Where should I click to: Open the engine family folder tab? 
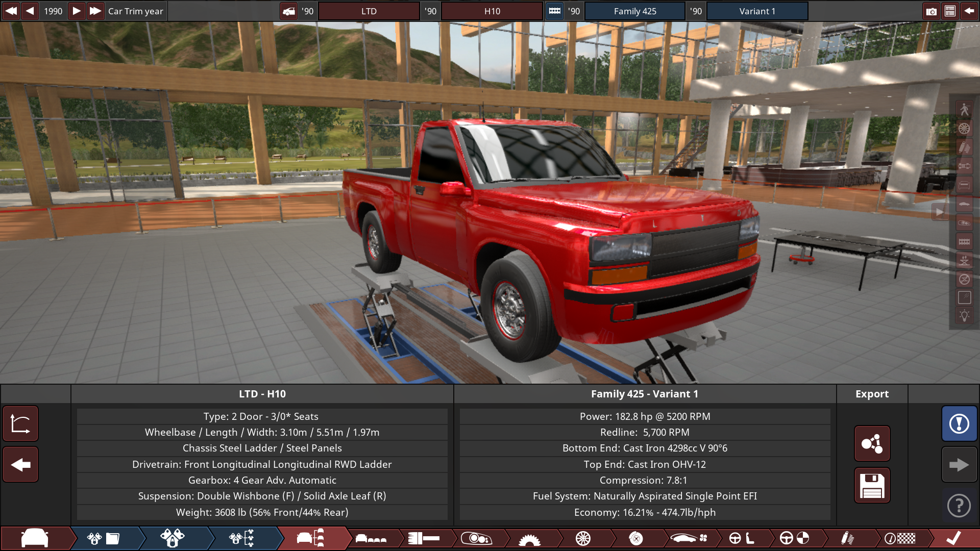(x=104, y=538)
